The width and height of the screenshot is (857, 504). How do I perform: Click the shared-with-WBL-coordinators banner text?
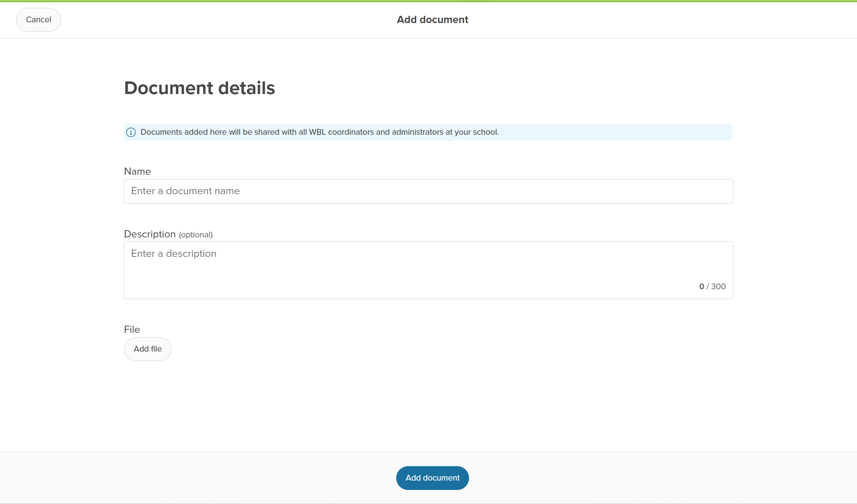(x=319, y=132)
